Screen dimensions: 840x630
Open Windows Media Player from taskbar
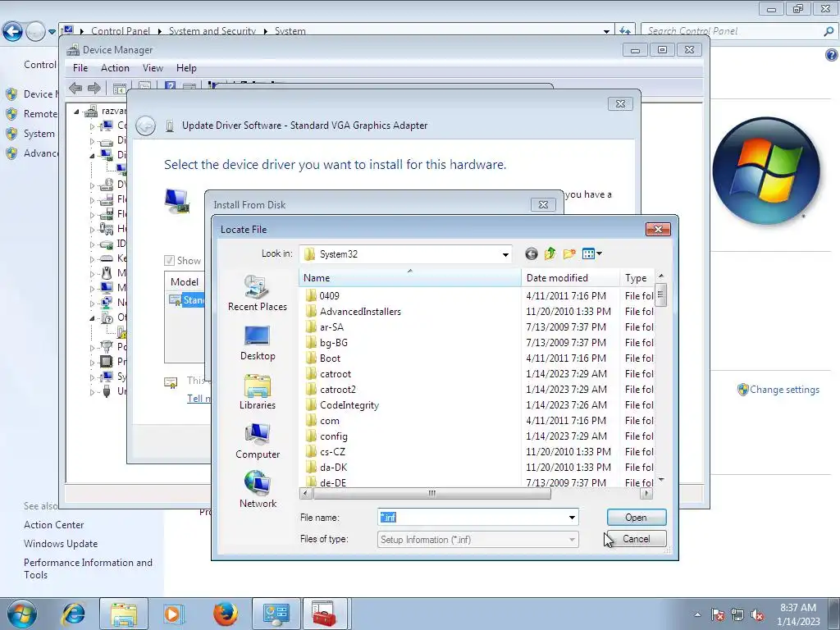[x=173, y=614]
